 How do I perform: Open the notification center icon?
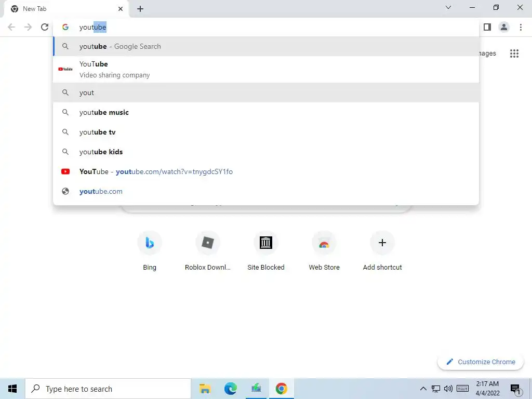click(x=516, y=389)
